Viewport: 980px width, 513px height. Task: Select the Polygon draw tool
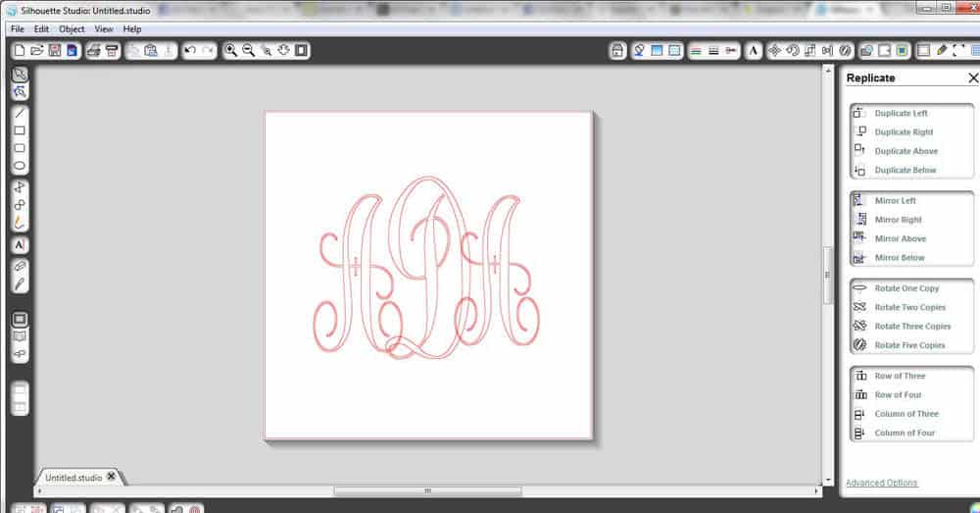point(20,187)
